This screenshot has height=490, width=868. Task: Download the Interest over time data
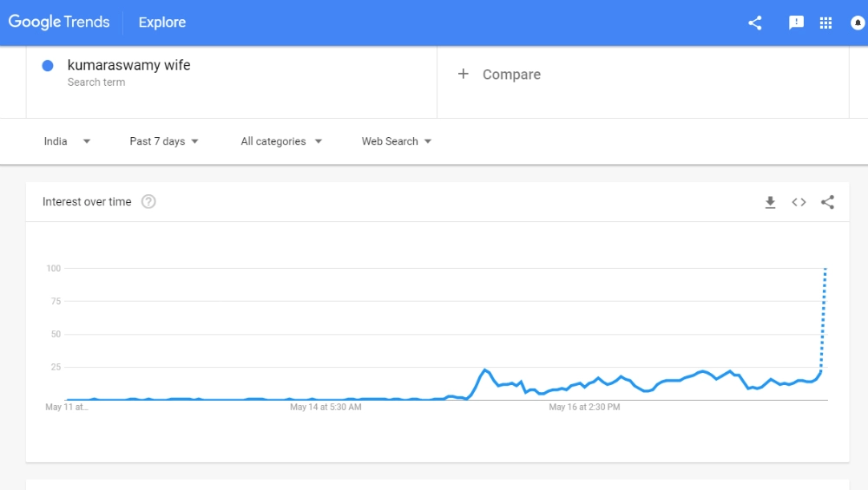click(x=770, y=202)
